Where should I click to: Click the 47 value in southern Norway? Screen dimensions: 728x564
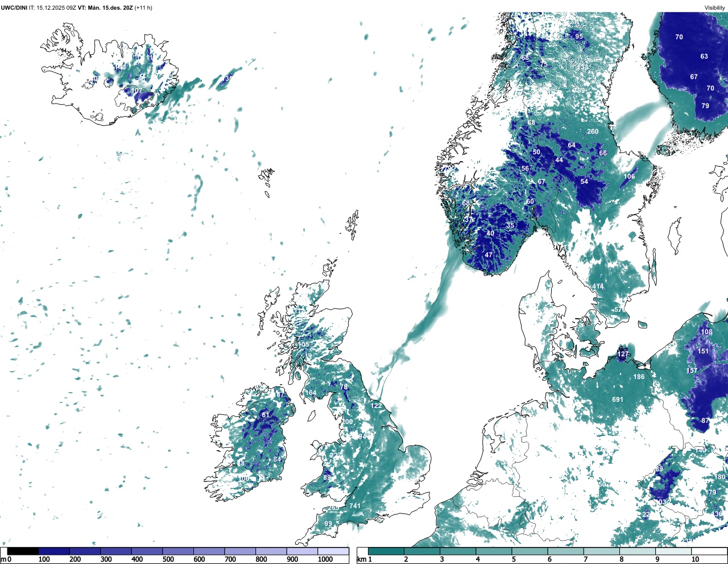tap(489, 255)
